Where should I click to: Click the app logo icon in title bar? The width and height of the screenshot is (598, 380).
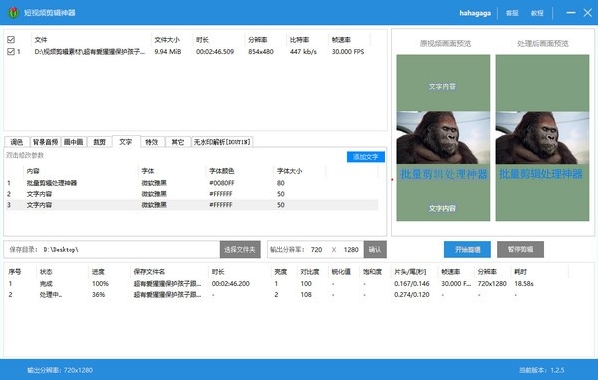pos(14,13)
